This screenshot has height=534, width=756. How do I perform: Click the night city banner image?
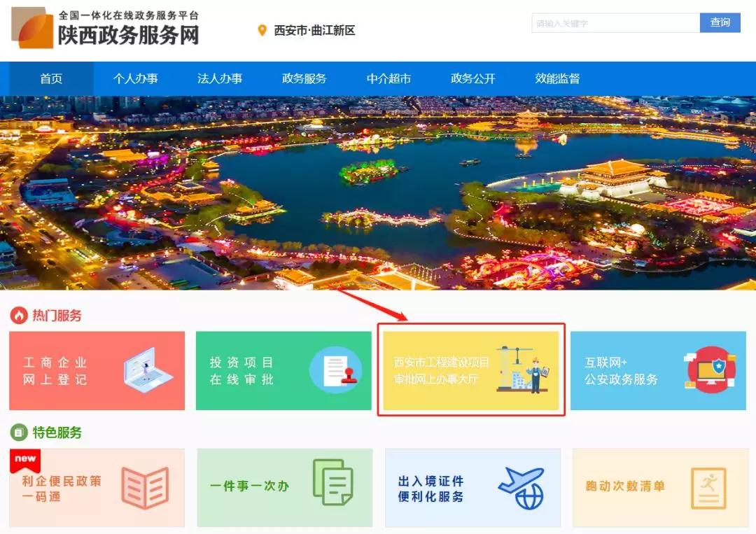tap(378, 192)
